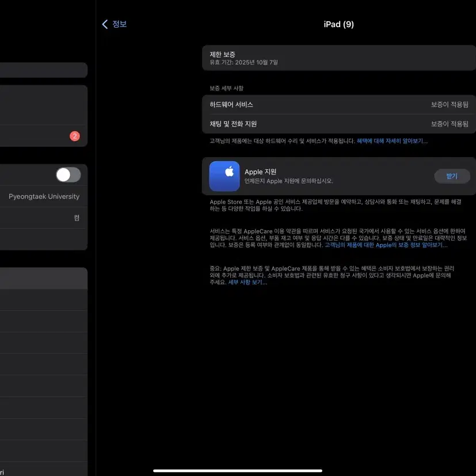Image resolution: width=476 pixels, height=476 pixels.
Task: Tap the red notification badge 2
Action: point(75,136)
